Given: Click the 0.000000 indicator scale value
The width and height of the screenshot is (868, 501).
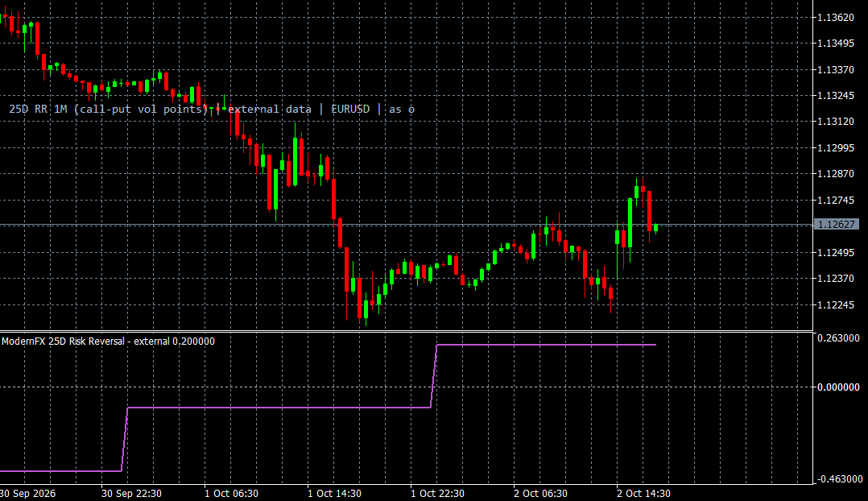Looking at the screenshot, I should click(x=839, y=387).
